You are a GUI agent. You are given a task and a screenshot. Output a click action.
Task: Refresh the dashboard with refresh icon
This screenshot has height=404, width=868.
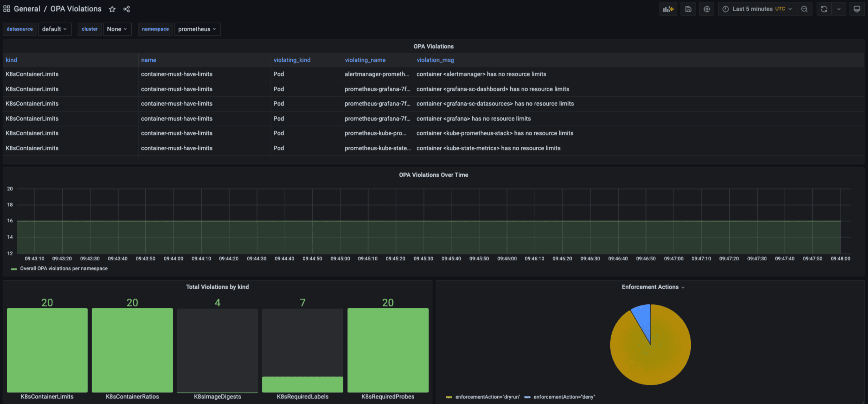pyautogui.click(x=824, y=9)
